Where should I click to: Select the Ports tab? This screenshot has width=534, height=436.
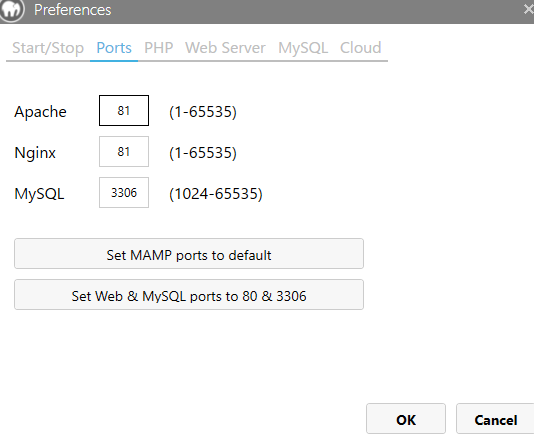114,48
